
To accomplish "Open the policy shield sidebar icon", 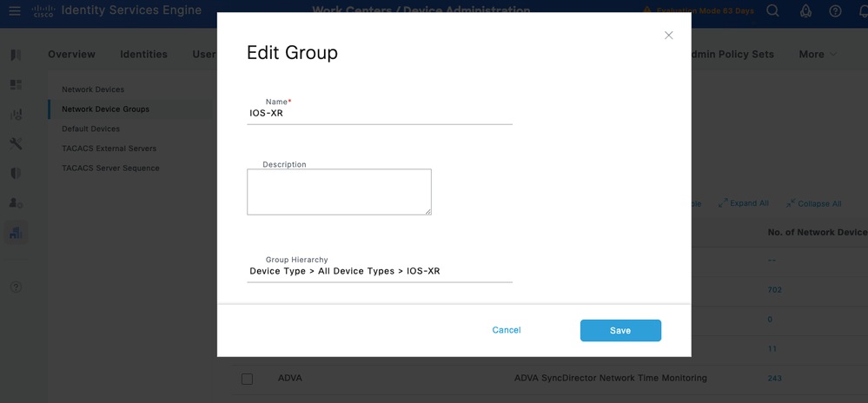I will point(16,173).
